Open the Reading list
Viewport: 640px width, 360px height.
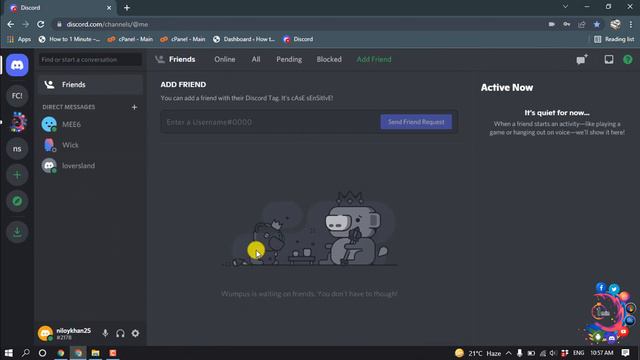[x=614, y=39]
